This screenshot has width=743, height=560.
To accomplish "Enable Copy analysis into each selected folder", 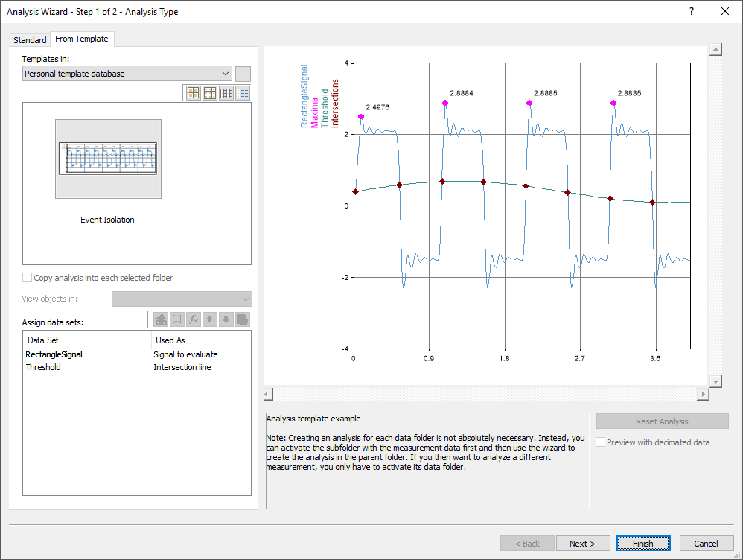I will click(x=28, y=278).
